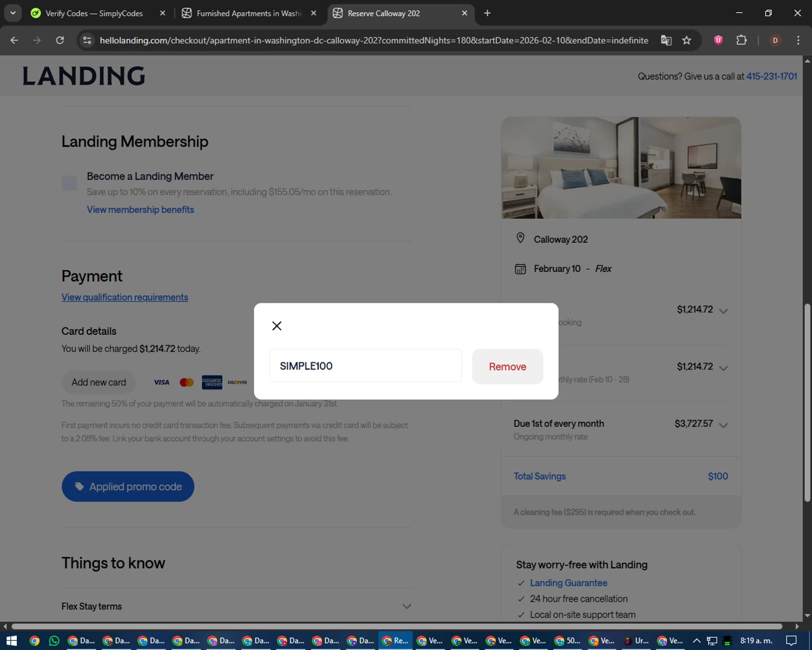This screenshot has width=812, height=650.
Task: Click the Due 1st of every month label
Action: point(559,424)
